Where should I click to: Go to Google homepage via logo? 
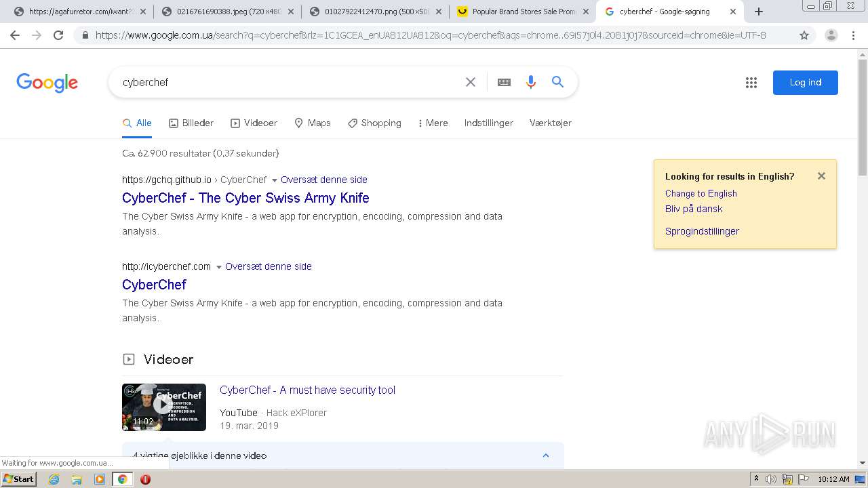tap(47, 83)
